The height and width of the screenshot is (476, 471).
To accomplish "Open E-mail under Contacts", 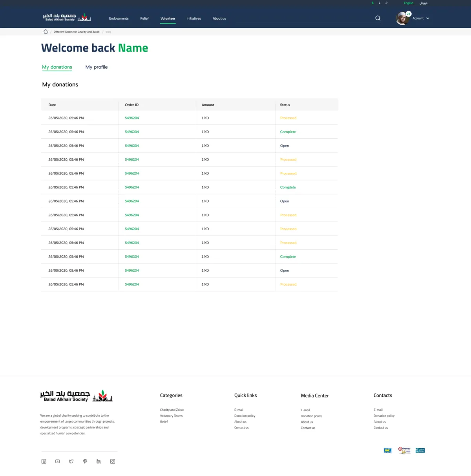I will [x=378, y=410].
